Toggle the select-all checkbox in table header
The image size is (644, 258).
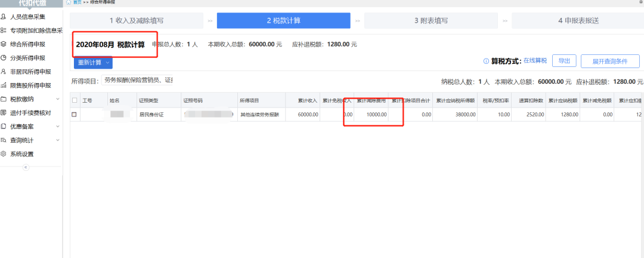point(75,100)
